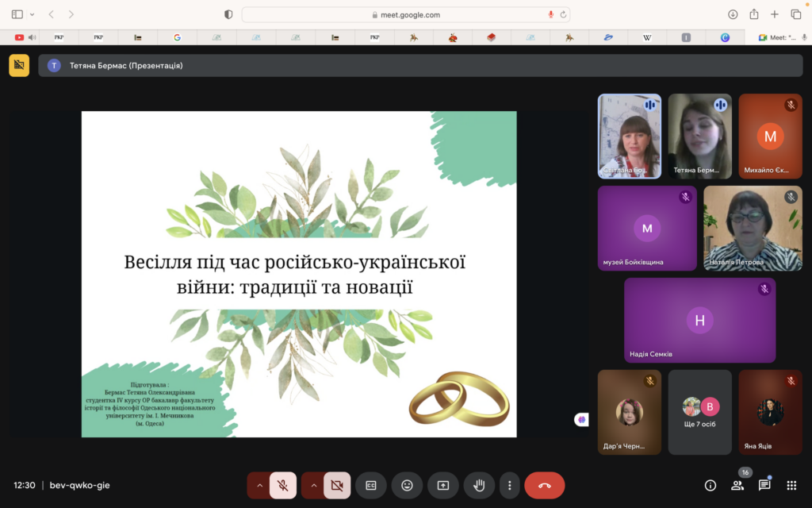Toggle the muted microphone button
Image resolution: width=812 pixels, height=508 pixels.
pos(283,485)
